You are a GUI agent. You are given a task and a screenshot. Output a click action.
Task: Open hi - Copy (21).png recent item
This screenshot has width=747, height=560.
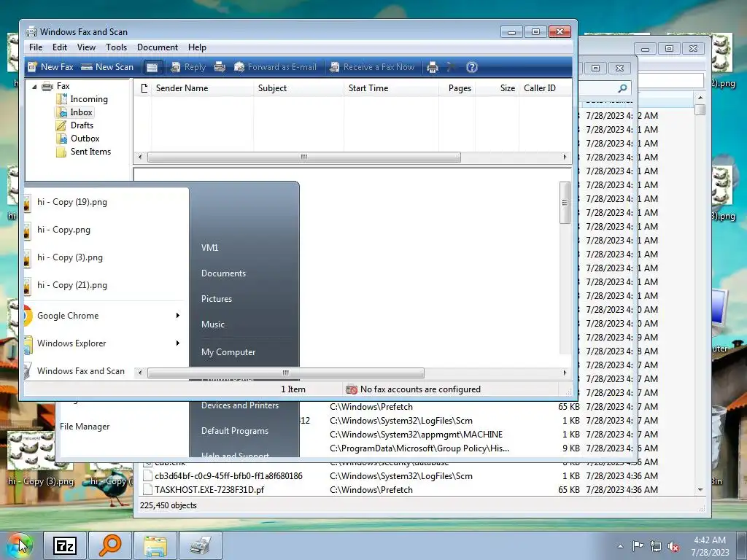pyautogui.click(x=72, y=285)
